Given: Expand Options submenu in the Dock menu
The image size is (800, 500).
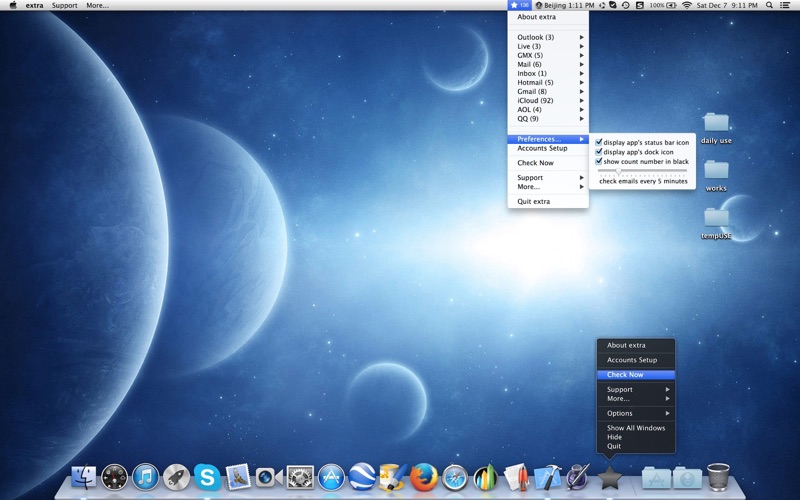Looking at the screenshot, I should pyautogui.click(x=636, y=413).
